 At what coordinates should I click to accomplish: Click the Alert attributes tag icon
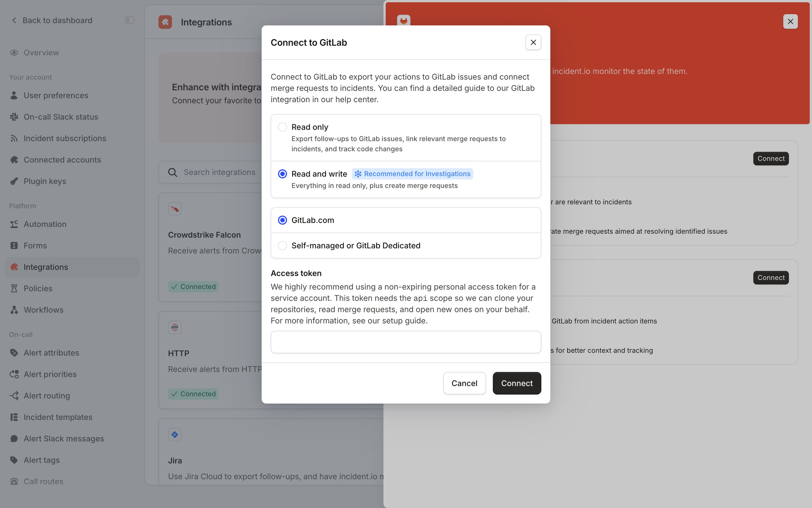14,353
